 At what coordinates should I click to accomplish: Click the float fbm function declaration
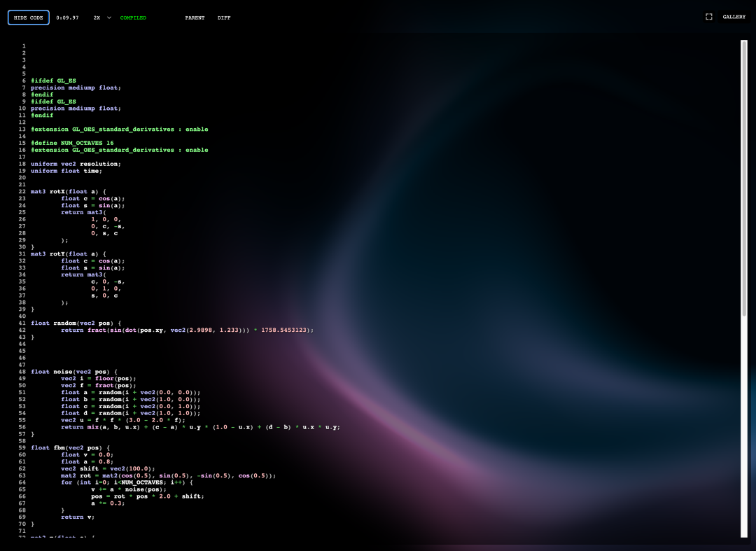[70, 447]
